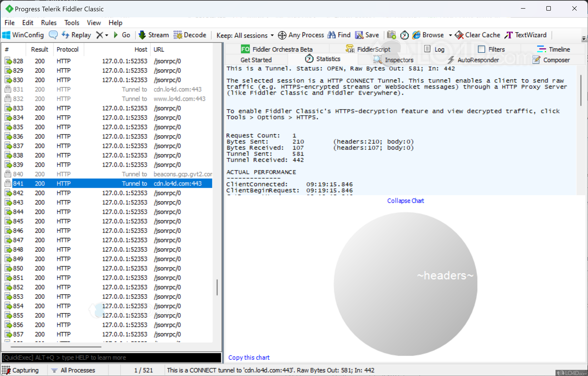Click statistics text vertical scrollbar
This screenshot has width=588, height=376.
[x=581, y=90]
